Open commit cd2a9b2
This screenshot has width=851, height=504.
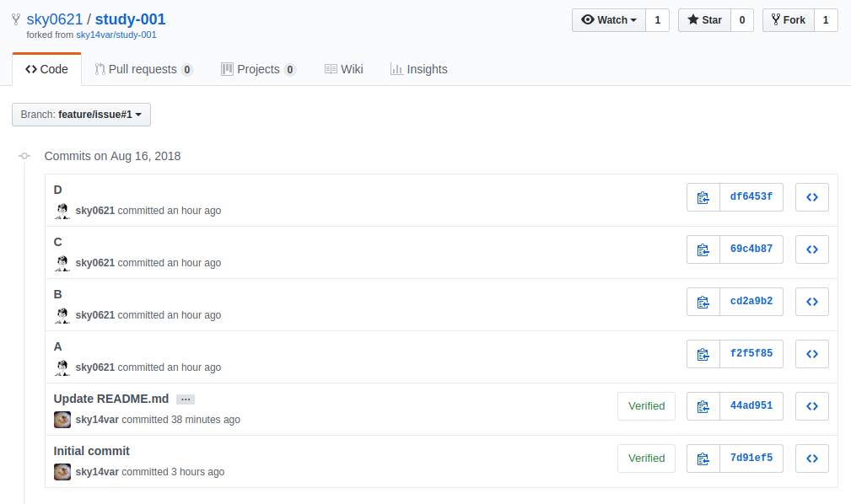pyautogui.click(x=751, y=302)
